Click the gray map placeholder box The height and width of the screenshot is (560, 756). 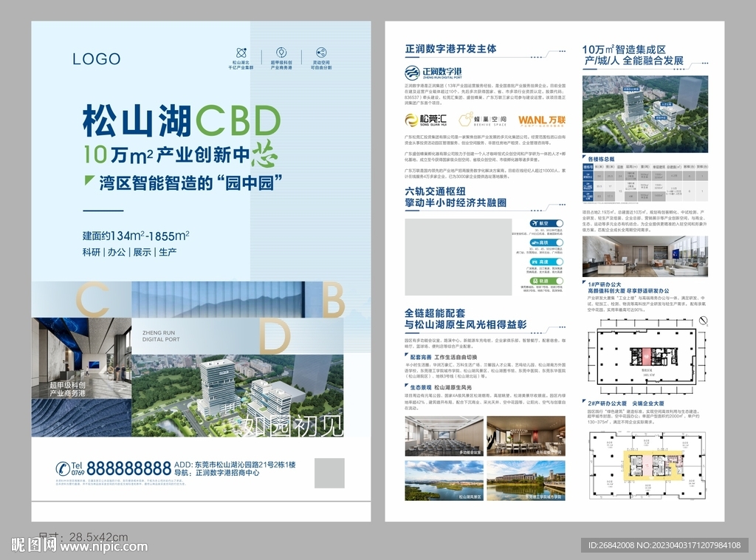point(458,257)
